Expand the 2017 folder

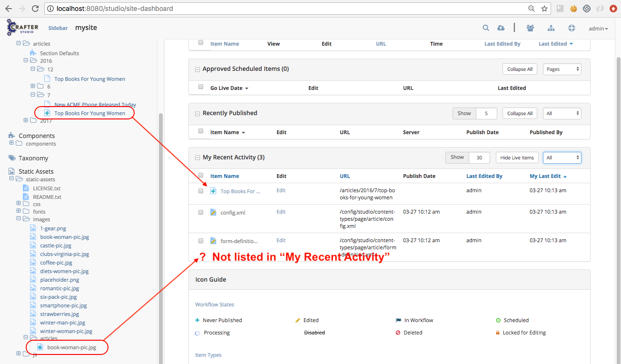26,120
